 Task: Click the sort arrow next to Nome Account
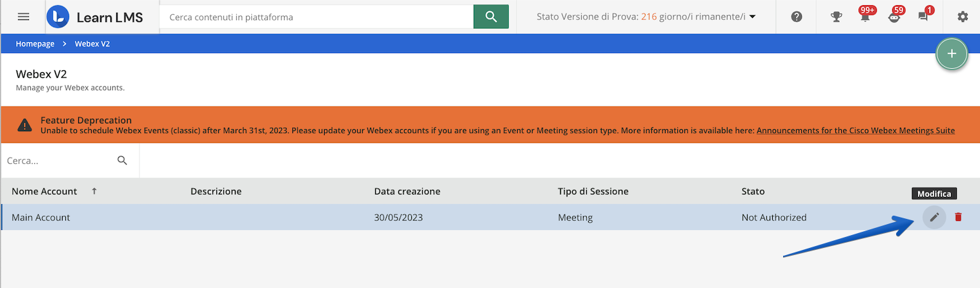94,191
